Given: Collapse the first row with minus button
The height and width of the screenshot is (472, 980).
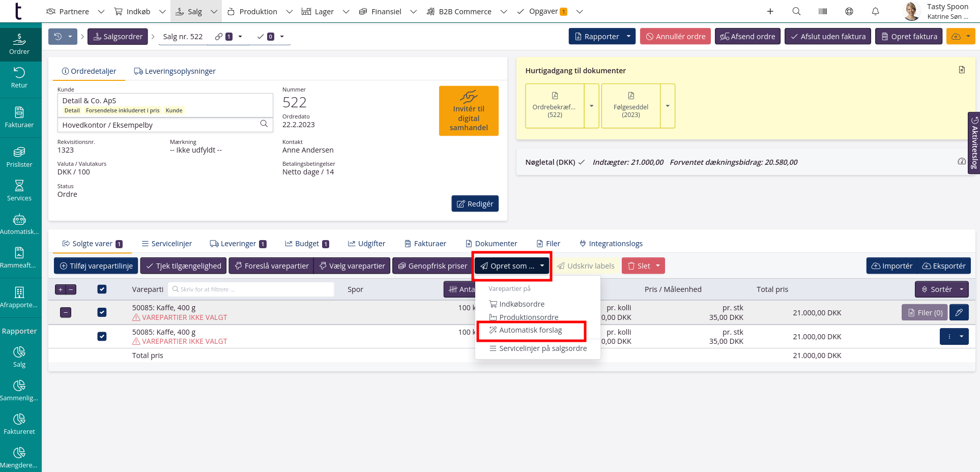Looking at the screenshot, I should pos(66,312).
